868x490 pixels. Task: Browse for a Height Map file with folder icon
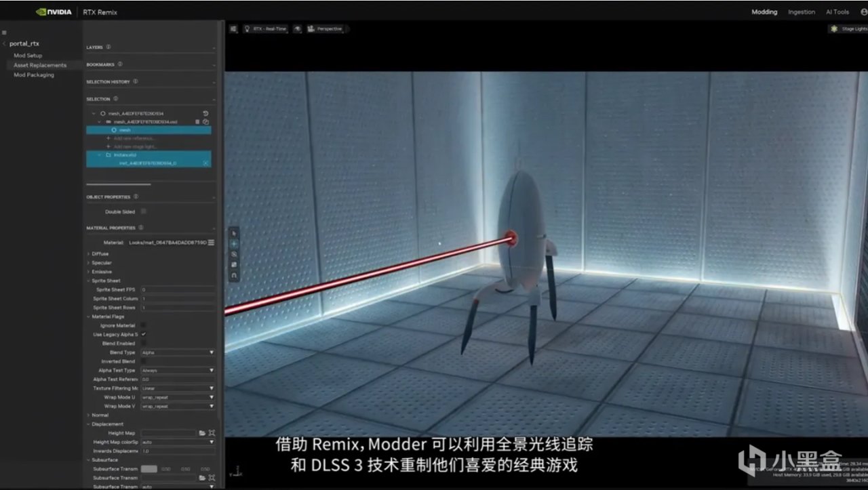point(202,432)
